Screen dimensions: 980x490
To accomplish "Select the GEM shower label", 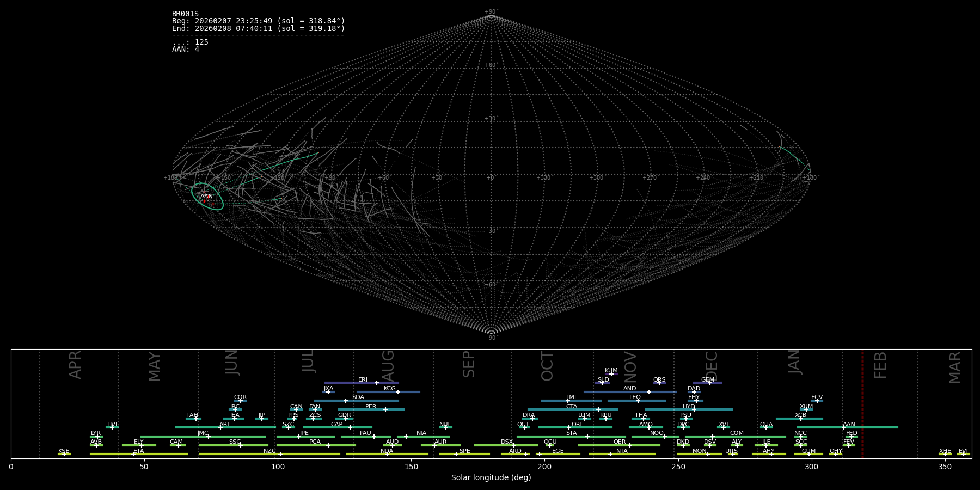I will 708,380.
